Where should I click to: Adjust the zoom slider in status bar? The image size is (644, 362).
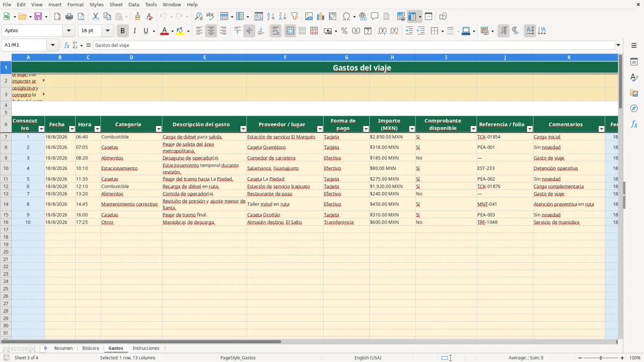pos(601,358)
